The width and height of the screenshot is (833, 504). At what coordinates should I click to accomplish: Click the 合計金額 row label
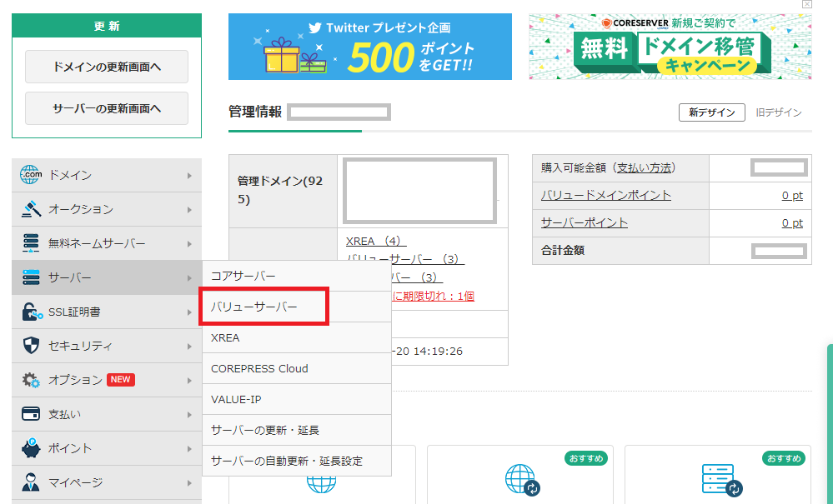click(563, 251)
